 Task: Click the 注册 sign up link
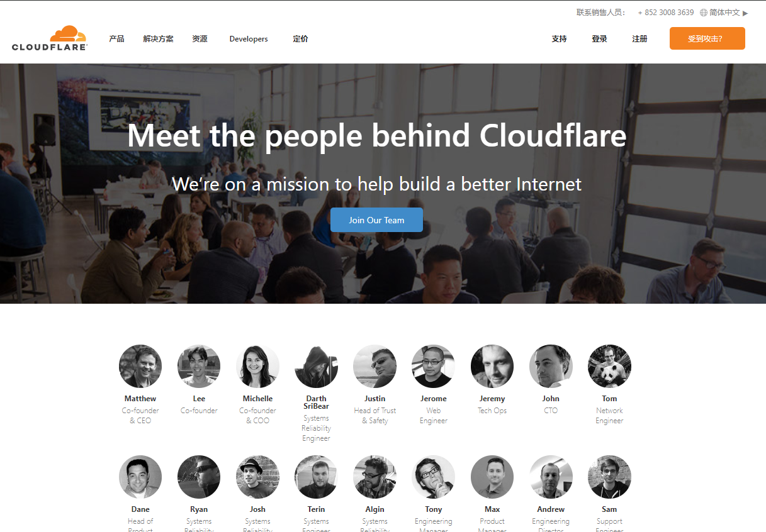point(639,39)
